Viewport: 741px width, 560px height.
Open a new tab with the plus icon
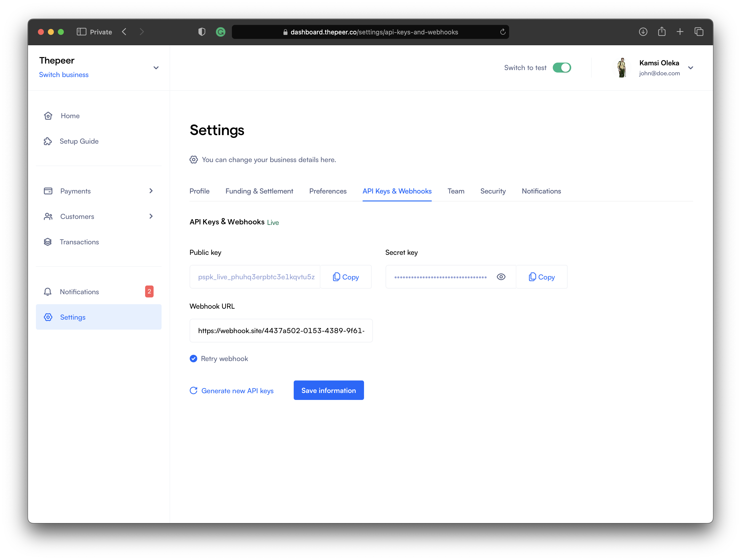[x=680, y=32]
